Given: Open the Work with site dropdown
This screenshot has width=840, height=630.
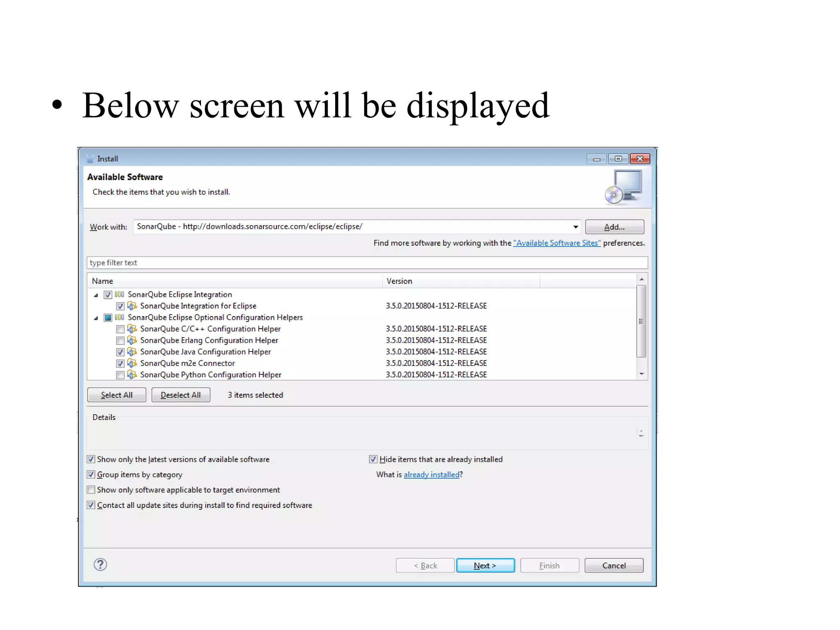Looking at the screenshot, I should click(x=575, y=227).
